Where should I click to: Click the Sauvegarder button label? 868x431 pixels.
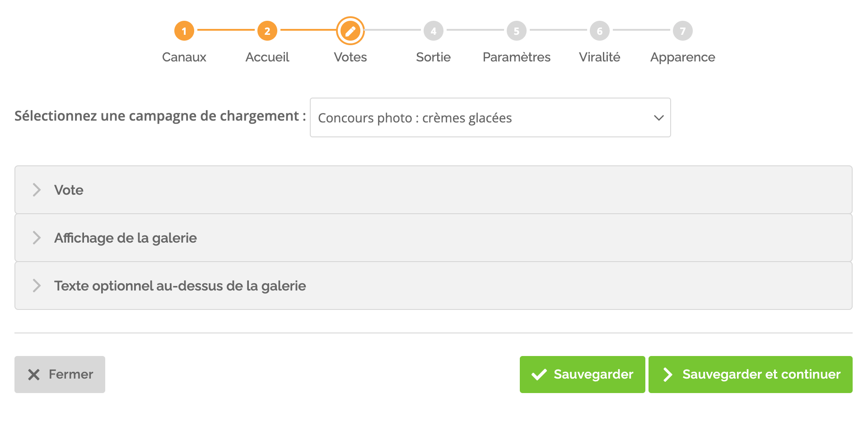593,375
